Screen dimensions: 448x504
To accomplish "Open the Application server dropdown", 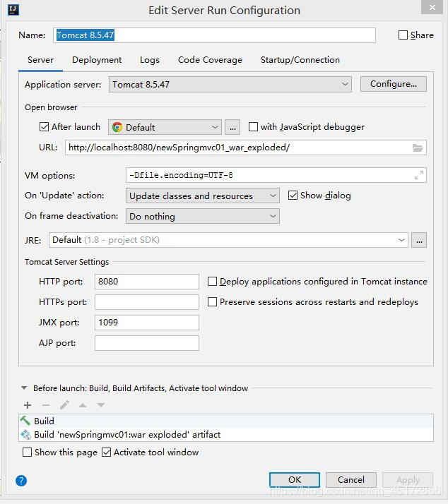I will (x=230, y=84).
